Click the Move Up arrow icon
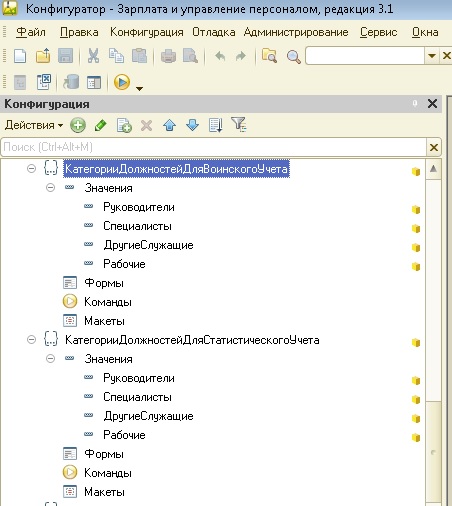Viewport: 452px width, 506px height. pos(169,125)
